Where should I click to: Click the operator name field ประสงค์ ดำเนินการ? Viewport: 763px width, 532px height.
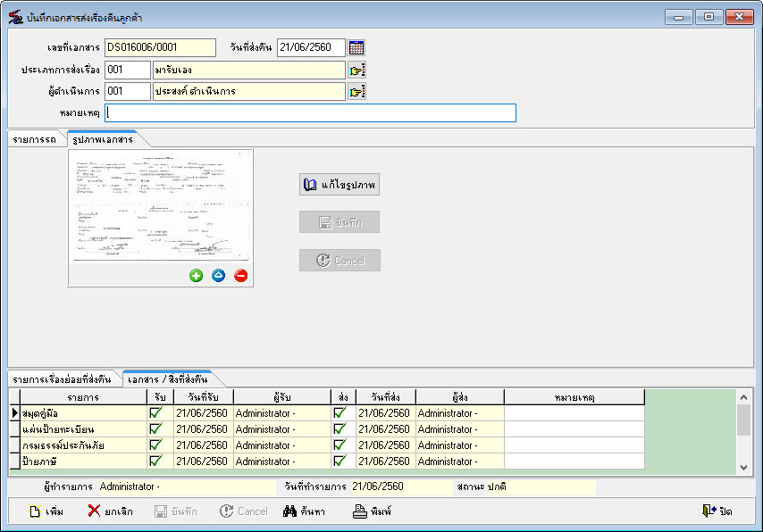249,91
